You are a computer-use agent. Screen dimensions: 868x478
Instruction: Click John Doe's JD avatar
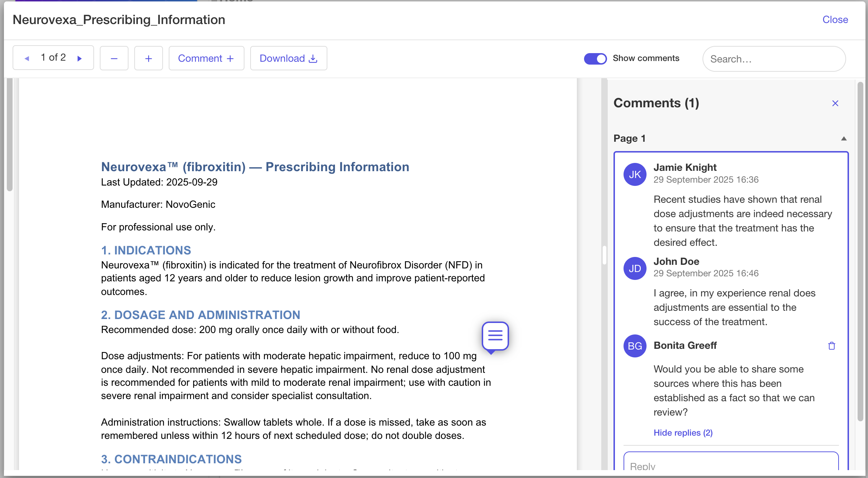[x=635, y=268]
